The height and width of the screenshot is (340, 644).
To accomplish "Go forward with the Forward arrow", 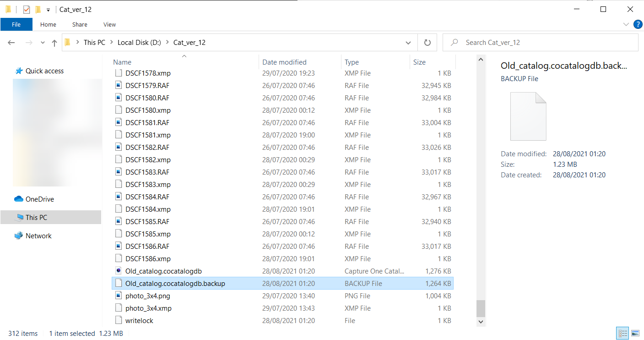I will (28, 43).
